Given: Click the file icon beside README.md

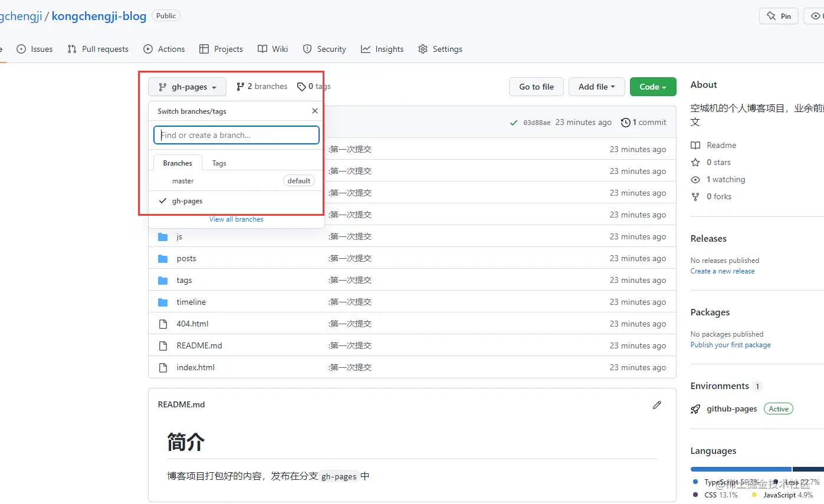Looking at the screenshot, I should (163, 345).
